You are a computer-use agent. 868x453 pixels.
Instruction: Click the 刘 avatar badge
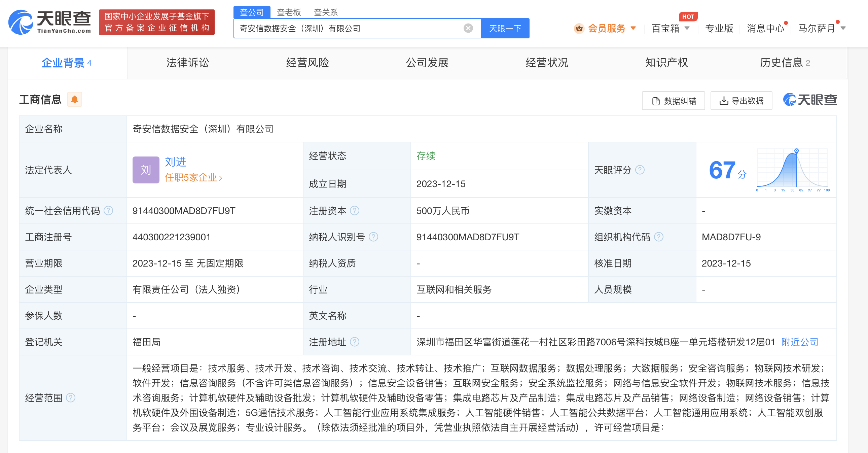[146, 170]
